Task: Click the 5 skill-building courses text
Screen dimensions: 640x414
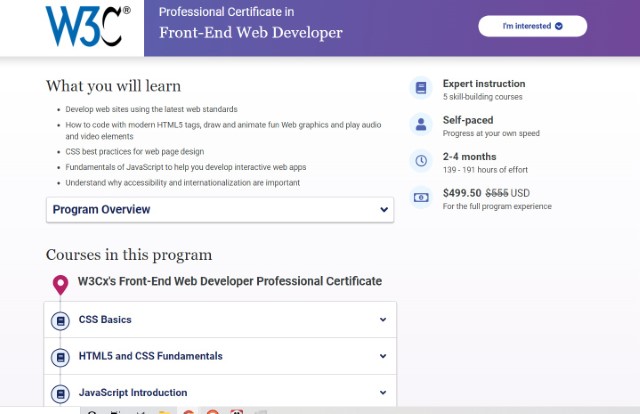Action: [482, 97]
